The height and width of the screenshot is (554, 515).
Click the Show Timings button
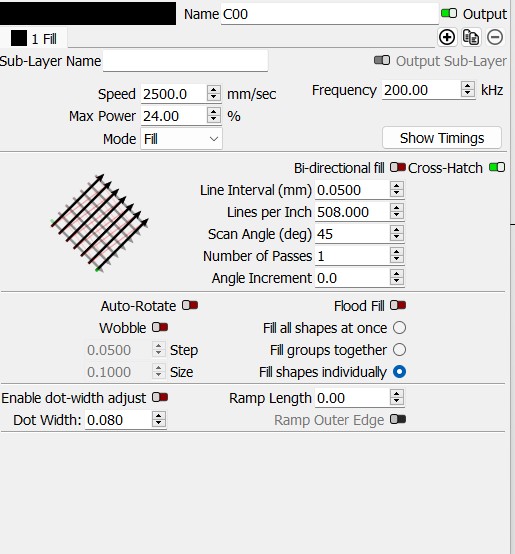[442, 138]
